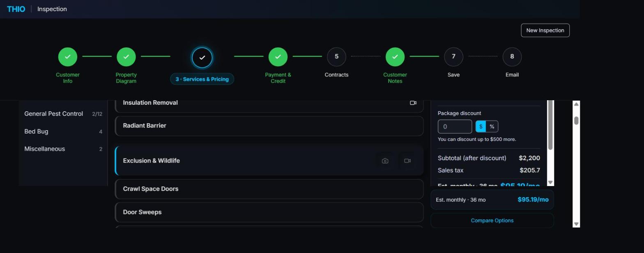Open step 8 Email circle
Image resolution: width=644 pixels, height=253 pixels.
click(512, 57)
